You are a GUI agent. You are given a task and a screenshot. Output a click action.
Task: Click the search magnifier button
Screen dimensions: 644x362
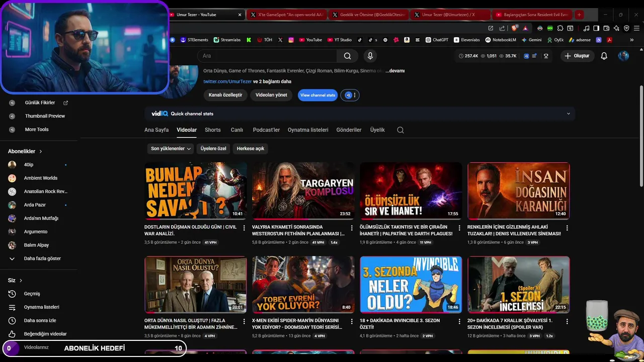[348, 56]
